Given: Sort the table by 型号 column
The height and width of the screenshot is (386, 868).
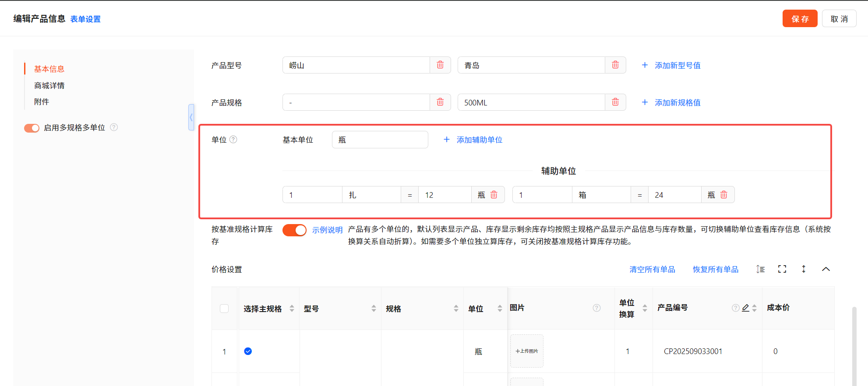Looking at the screenshot, I should click(374, 309).
